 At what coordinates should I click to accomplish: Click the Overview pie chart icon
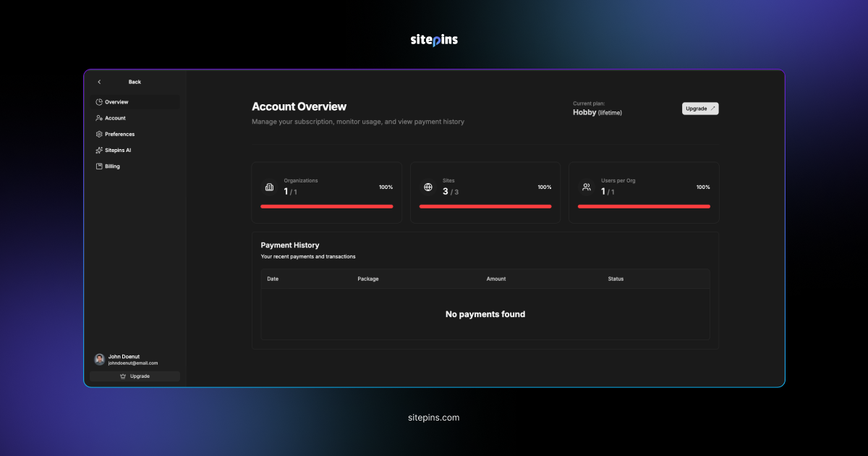(99, 102)
